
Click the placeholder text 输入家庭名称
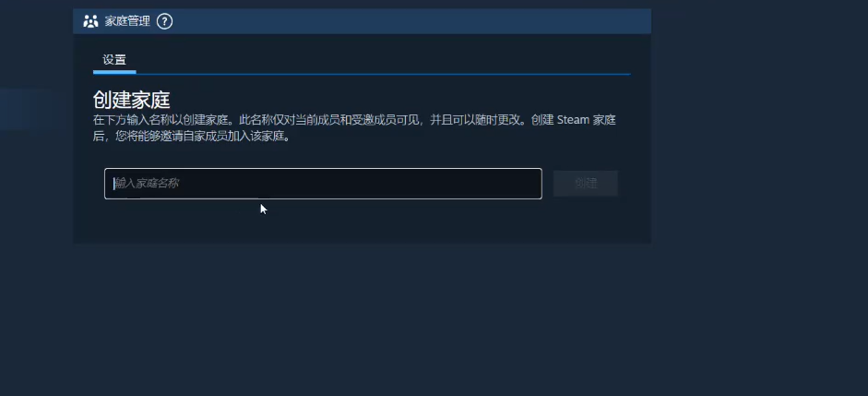147,184
